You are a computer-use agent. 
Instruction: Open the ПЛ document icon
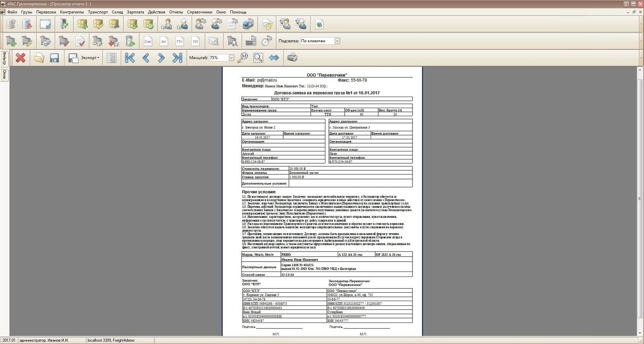point(195,41)
